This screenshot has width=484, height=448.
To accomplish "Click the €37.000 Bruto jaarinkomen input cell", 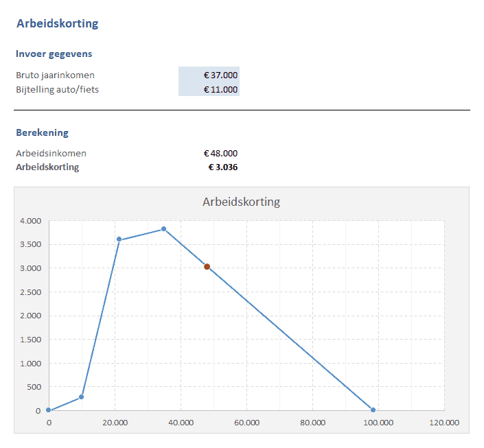I will pos(209,75).
